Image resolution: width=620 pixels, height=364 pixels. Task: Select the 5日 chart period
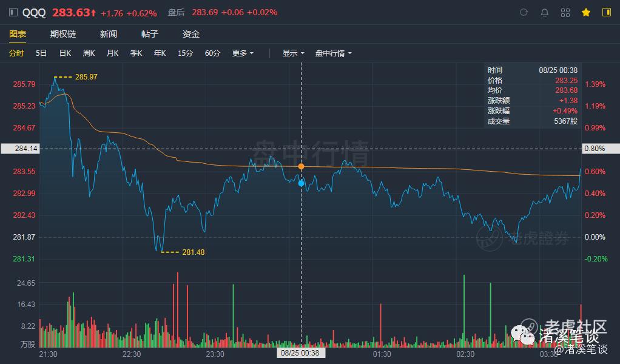[41, 53]
